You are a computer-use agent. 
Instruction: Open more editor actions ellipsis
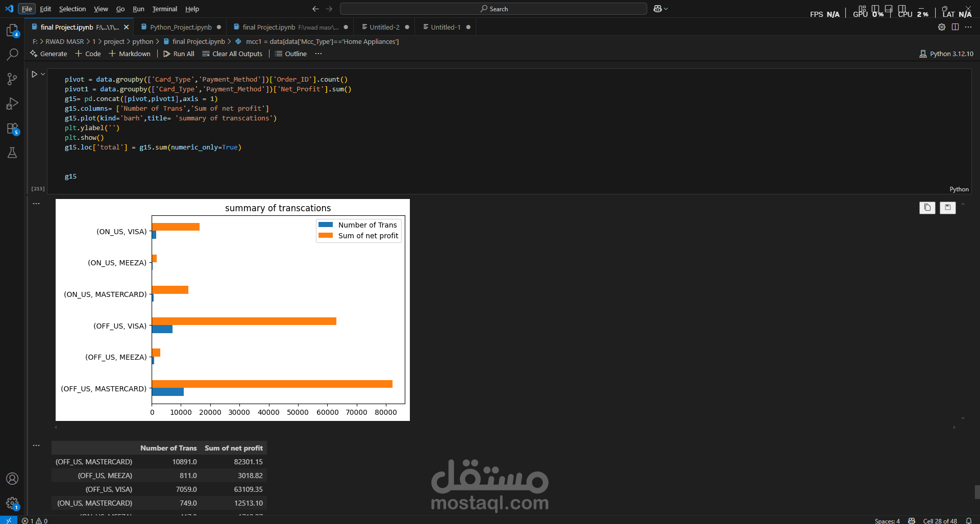click(968, 27)
